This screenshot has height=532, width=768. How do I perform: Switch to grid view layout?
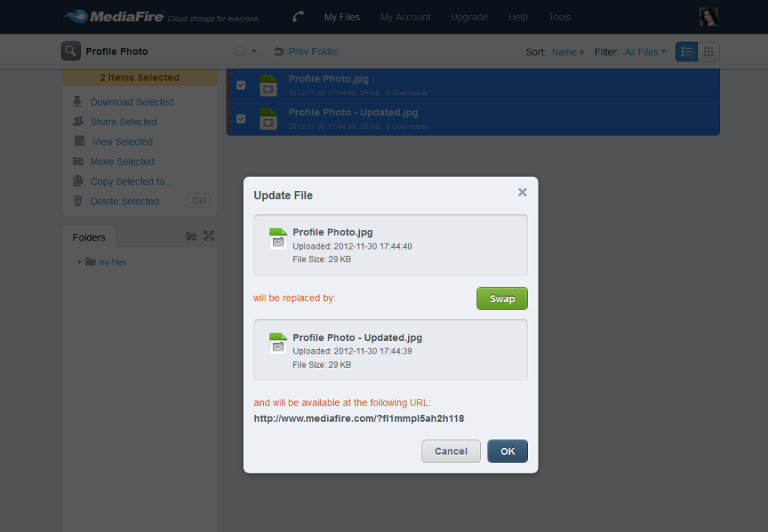click(709, 52)
